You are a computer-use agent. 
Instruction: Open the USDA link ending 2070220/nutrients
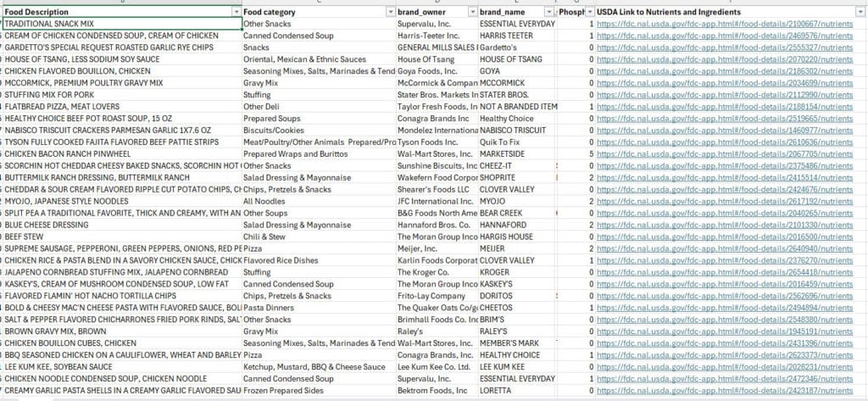(x=725, y=59)
